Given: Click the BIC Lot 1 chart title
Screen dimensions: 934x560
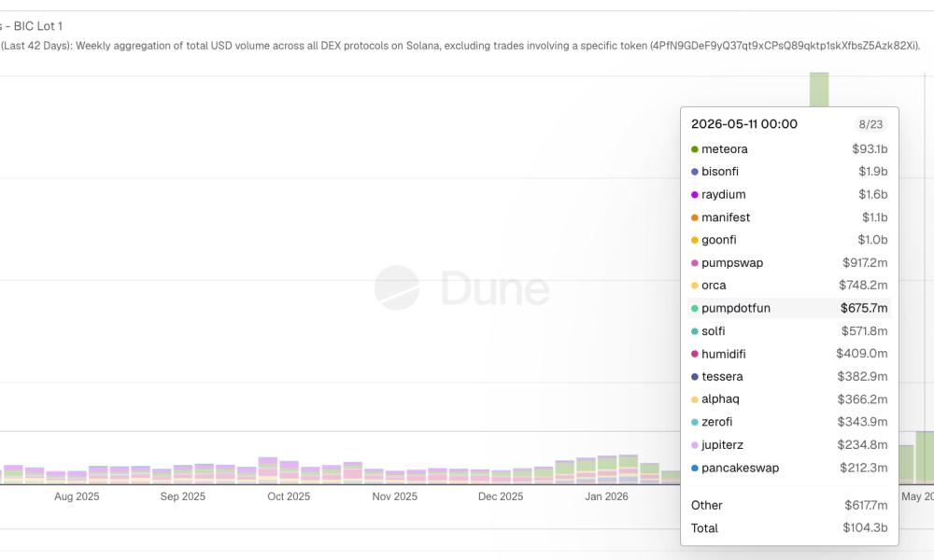Looking at the screenshot, I should click(31, 26).
